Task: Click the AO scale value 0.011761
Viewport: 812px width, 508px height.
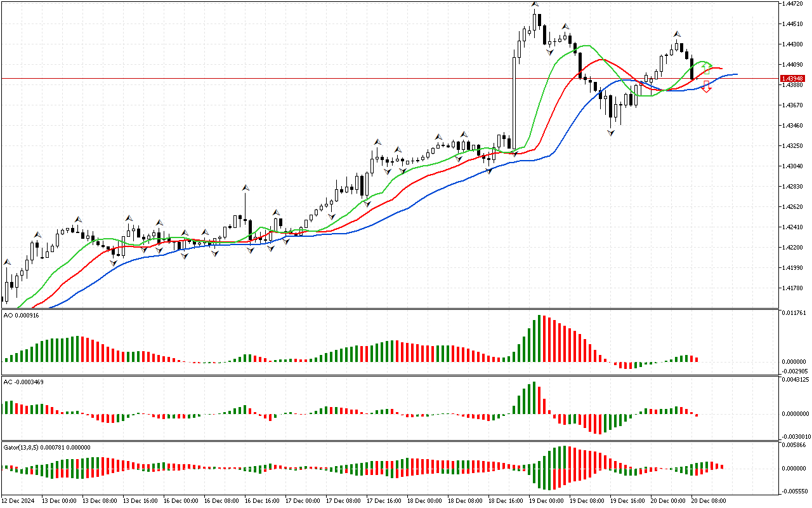Action: tap(794, 313)
